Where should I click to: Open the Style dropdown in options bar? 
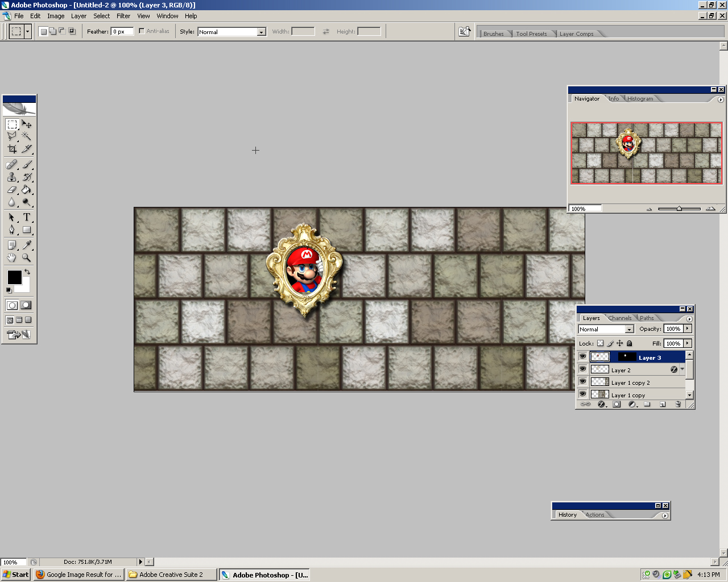pos(262,32)
